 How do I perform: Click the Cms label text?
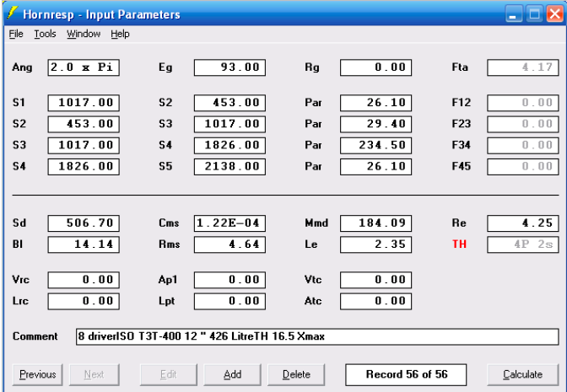coord(169,223)
